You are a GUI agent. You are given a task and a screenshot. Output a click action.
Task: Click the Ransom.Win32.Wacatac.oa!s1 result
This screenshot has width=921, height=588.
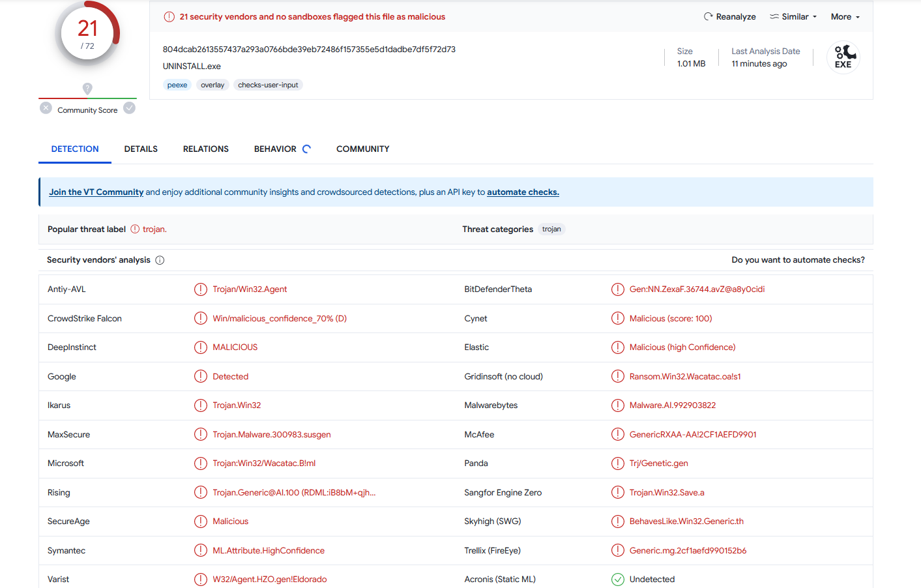(685, 377)
